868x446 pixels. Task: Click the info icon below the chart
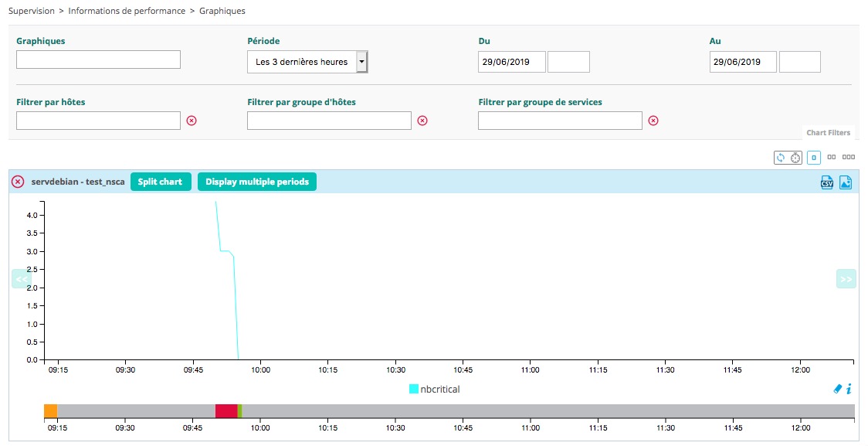849,389
